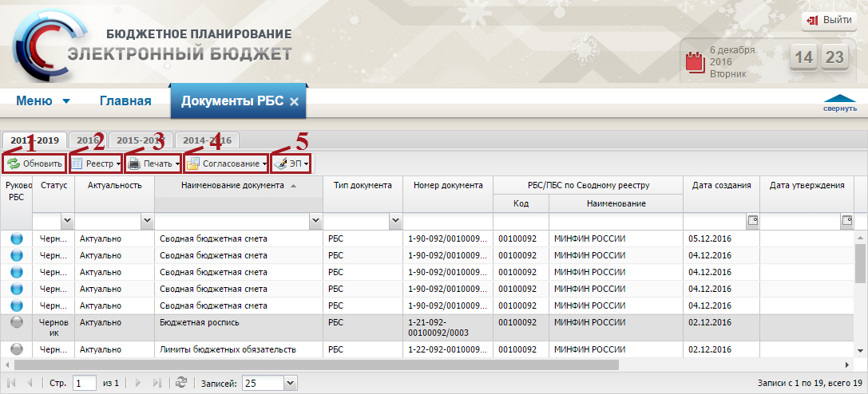Open the Реестр toolbar menu
This screenshot has height=394, width=868.
click(x=96, y=164)
